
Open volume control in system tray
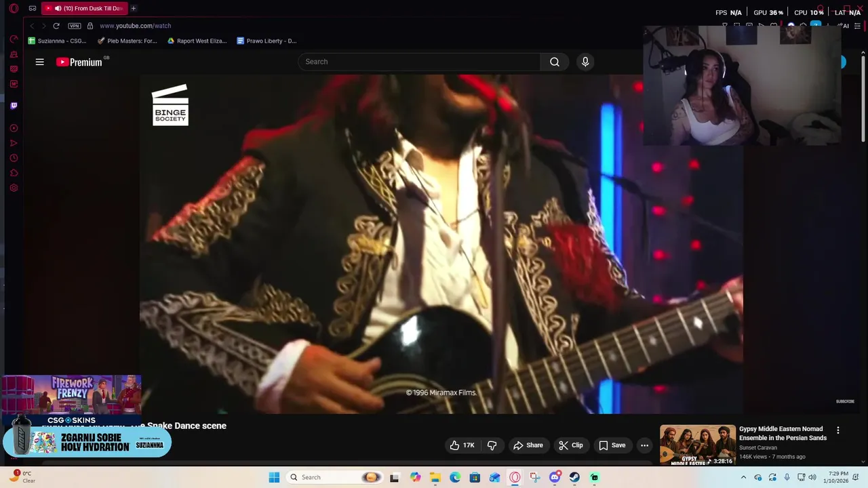coord(812,477)
